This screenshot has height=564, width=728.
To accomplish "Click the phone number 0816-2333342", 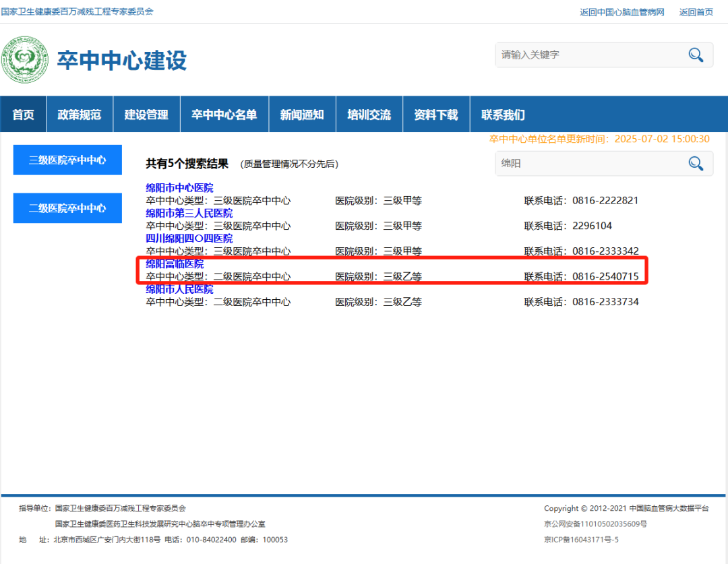I will pos(605,251).
